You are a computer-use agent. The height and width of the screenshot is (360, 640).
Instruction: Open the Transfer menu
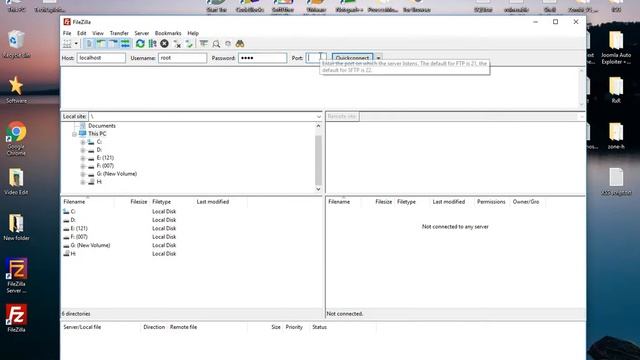(x=119, y=33)
